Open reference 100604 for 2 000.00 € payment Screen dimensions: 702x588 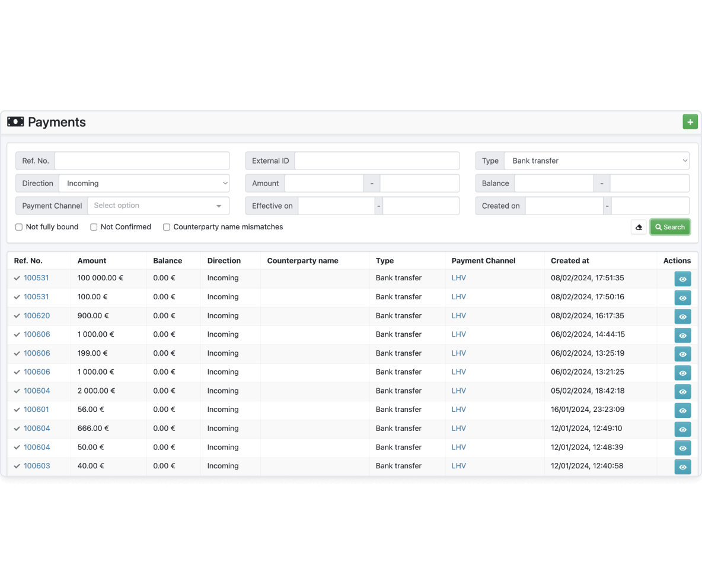pyautogui.click(x=37, y=391)
